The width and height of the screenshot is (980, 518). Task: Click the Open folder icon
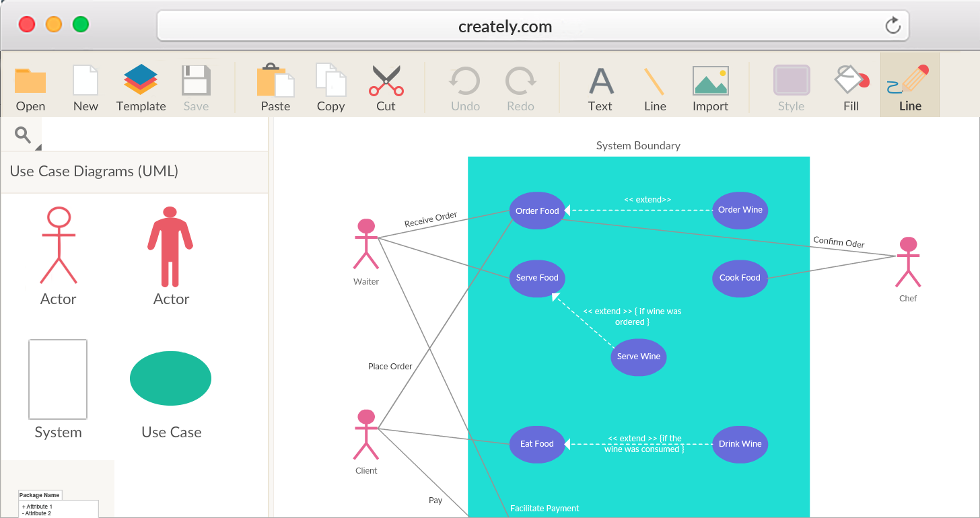point(30,81)
